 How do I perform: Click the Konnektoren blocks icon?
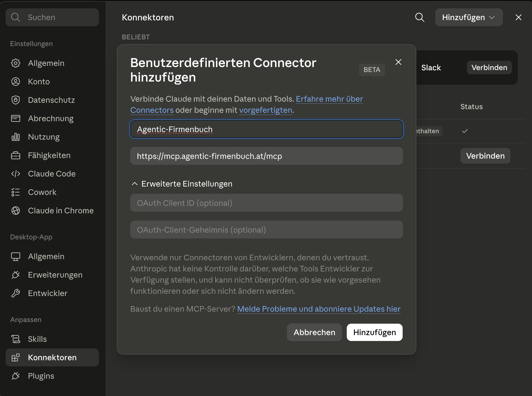pyautogui.click(x=16, y=357)
